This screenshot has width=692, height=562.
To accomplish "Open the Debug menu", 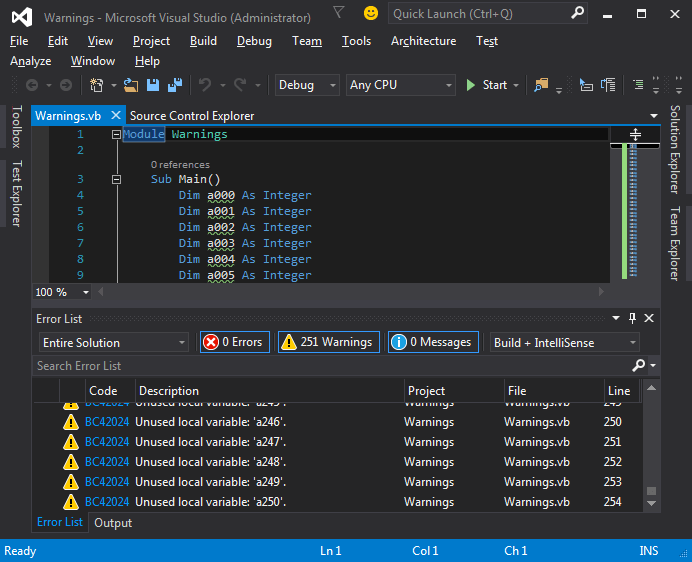I will 254,41.
